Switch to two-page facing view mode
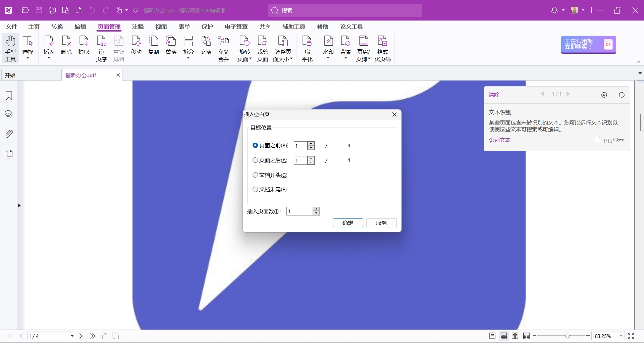644x343 pixels. (x=515, y=336)
